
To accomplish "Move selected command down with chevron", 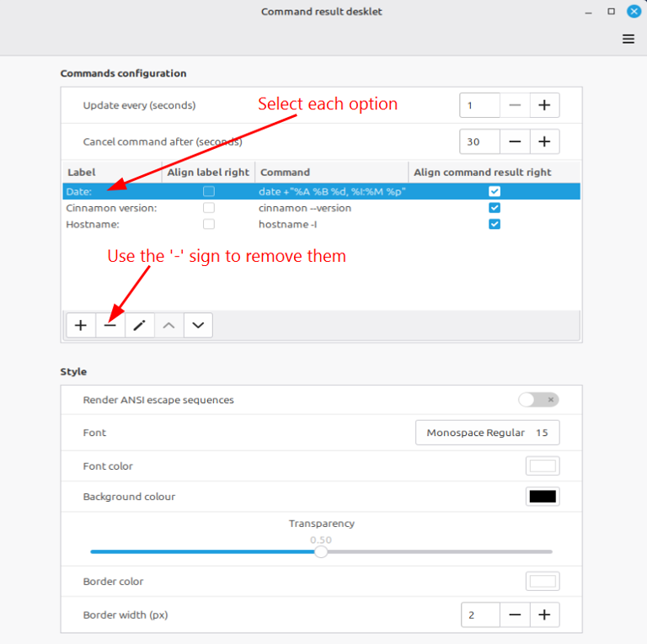I will pyautogui.click(x=198, y=325).
